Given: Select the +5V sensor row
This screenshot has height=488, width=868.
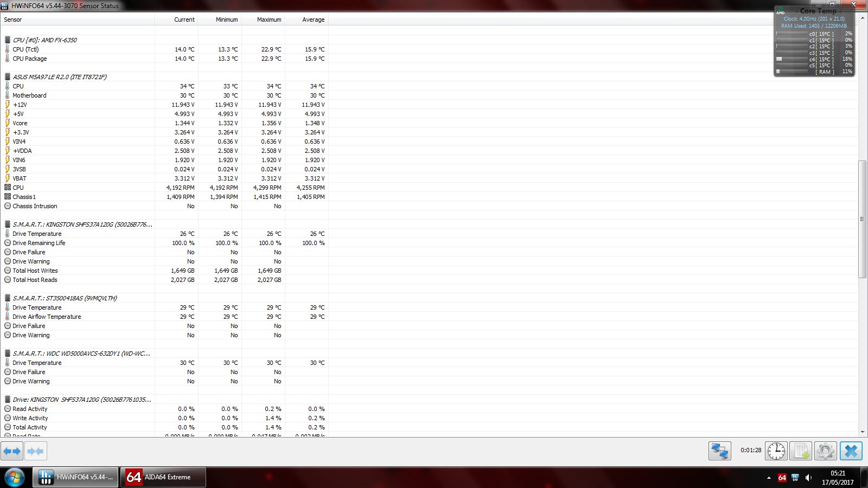Looking at the screenshot, I should 164,114.
